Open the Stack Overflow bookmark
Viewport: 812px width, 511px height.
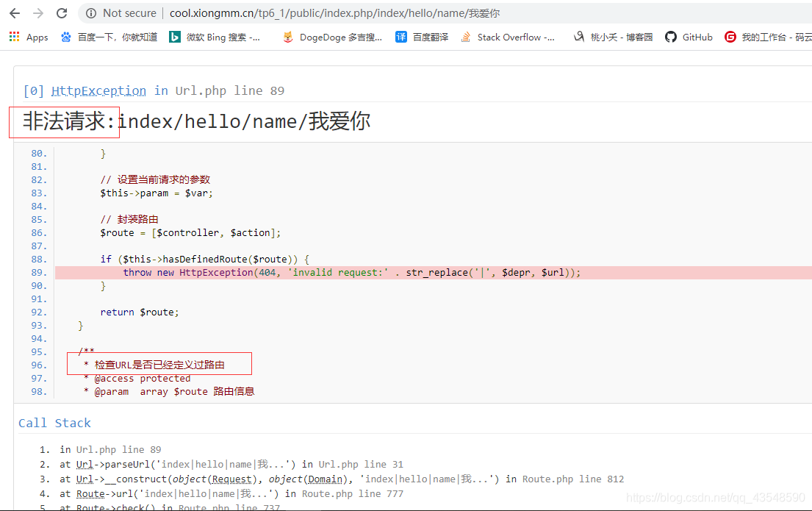508,37
